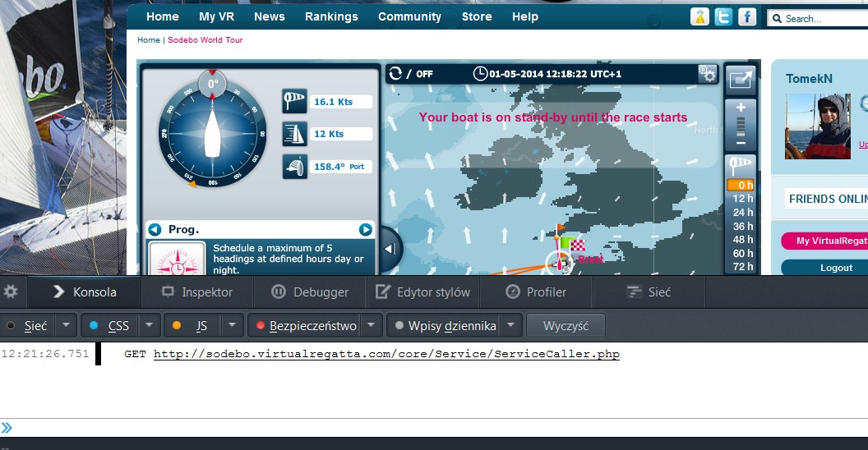This screenshot has height=450, width=868.
Task: Click the wind angle sail icon
Action: pos(294,167)
